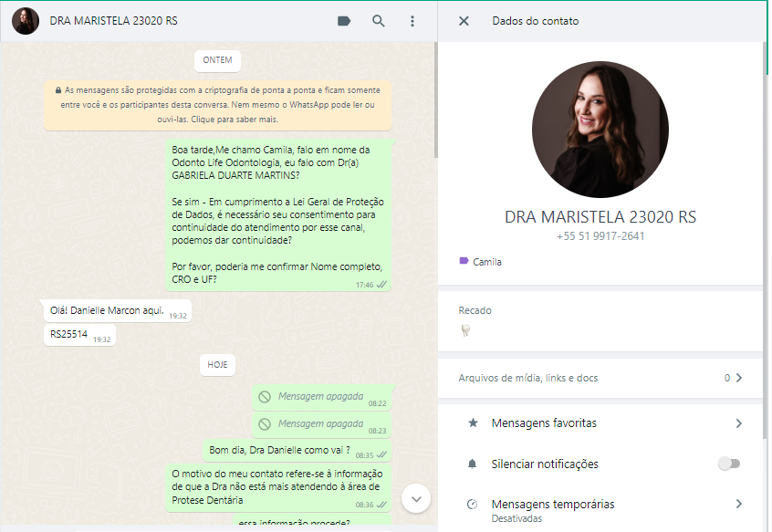The height and width of the screenshot is (532, 772).
Task: Click the encryption notice to learn more
Action: 217,105
